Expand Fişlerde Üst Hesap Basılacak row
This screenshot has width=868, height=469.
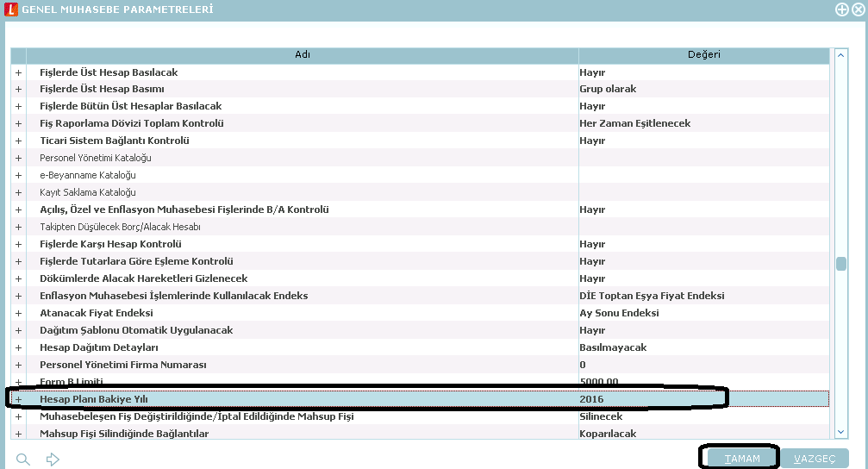point(18,72)
